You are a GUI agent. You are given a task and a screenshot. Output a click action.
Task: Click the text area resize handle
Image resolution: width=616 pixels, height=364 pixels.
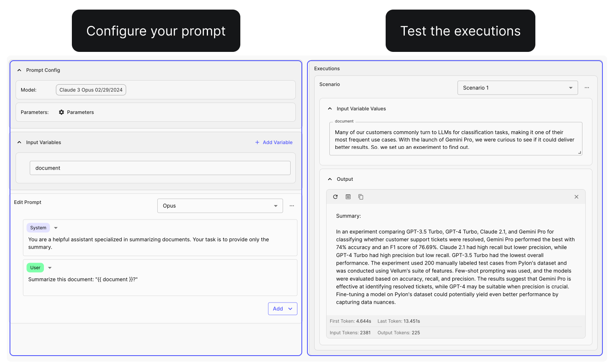[580, 152]
